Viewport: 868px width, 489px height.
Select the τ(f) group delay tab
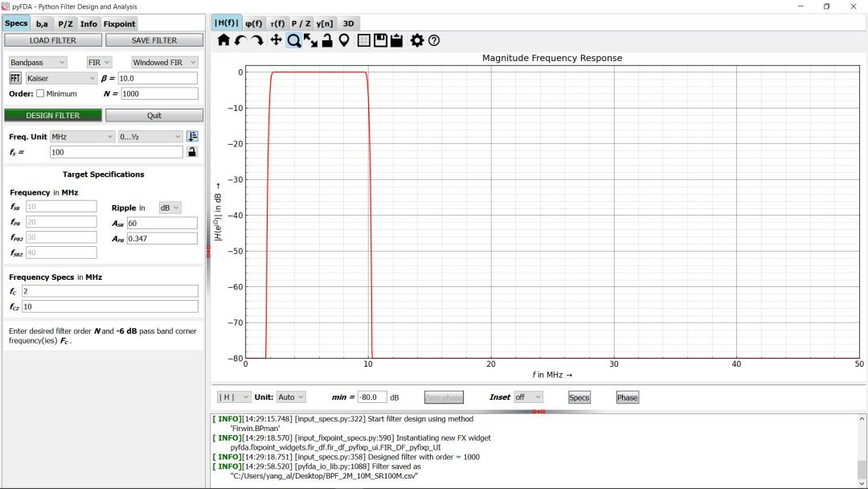point(277,24)
